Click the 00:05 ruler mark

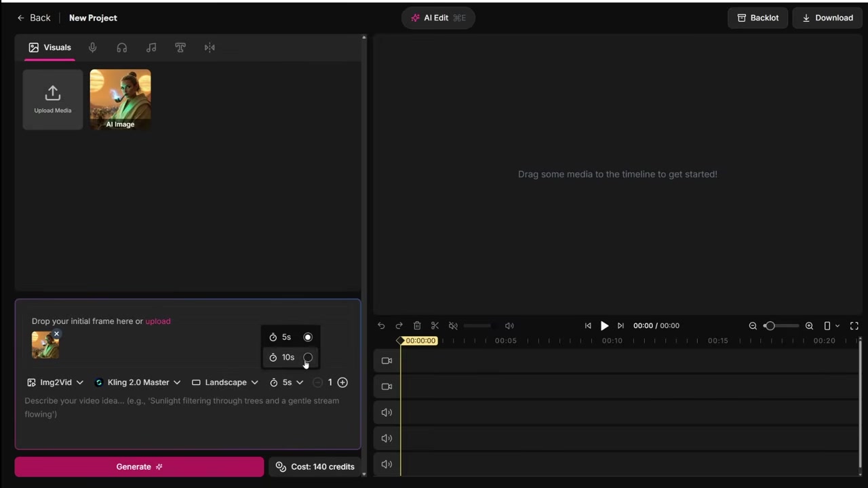click(x=506, y=341)
